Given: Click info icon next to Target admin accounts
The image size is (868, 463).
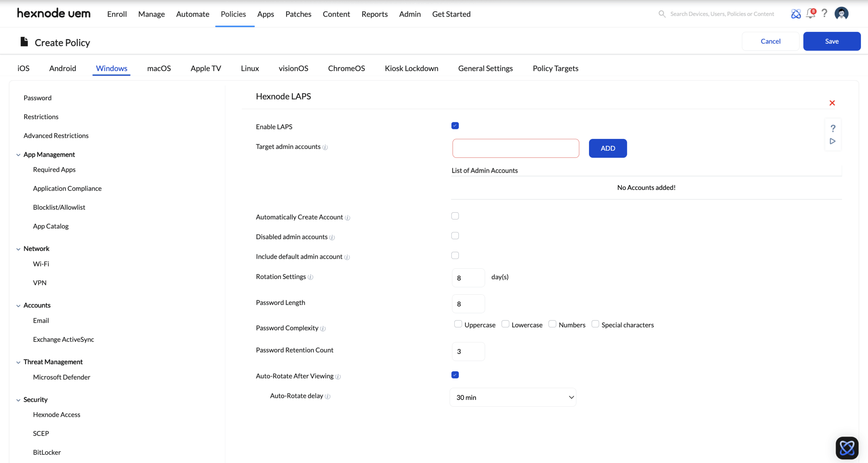Looking at the screenshot, I should (325, 147).
